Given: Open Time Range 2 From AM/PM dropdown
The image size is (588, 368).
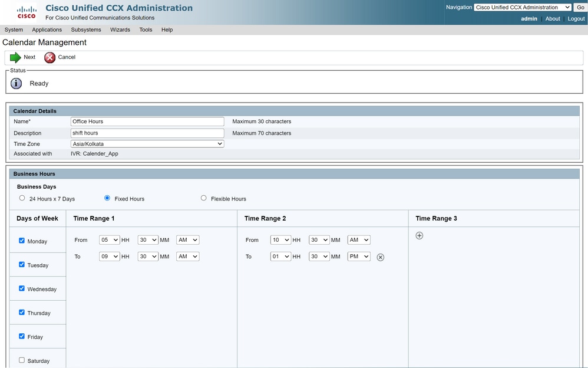Looking at the screenshot, I should tap(359, 240).
